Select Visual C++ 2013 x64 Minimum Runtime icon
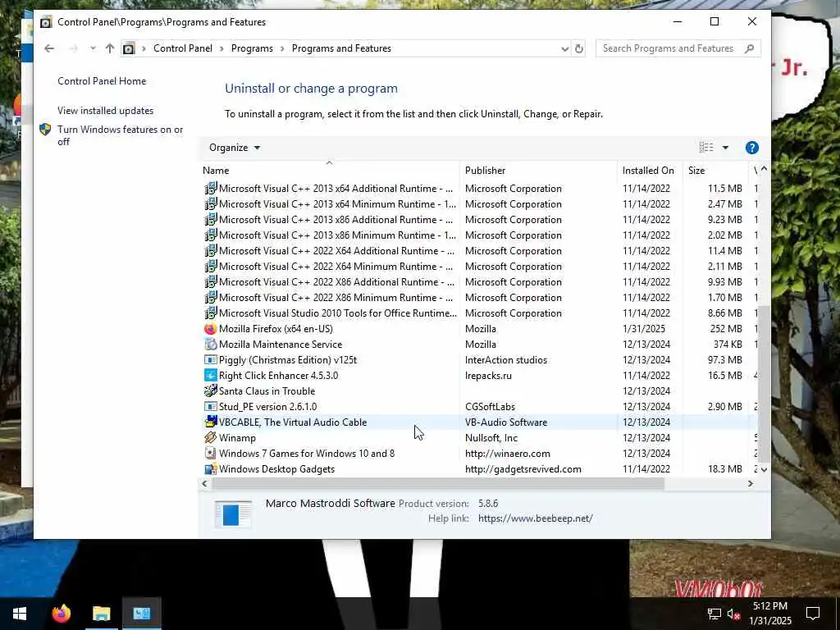 pyautogui.click(x=211, y=204)
